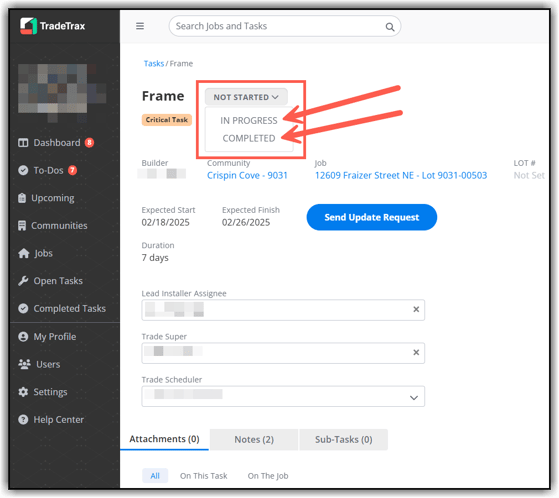The height and width of the screenshot is (498, 559).
Task: Click the Dashboard sidebar icon
Action: [x=23, y=143]
